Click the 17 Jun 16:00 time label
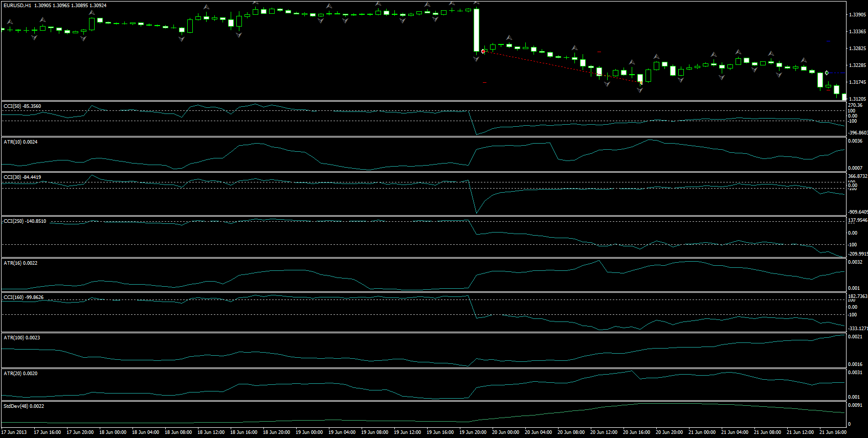The height and width of the screenshot is (438, 868). 48,432
